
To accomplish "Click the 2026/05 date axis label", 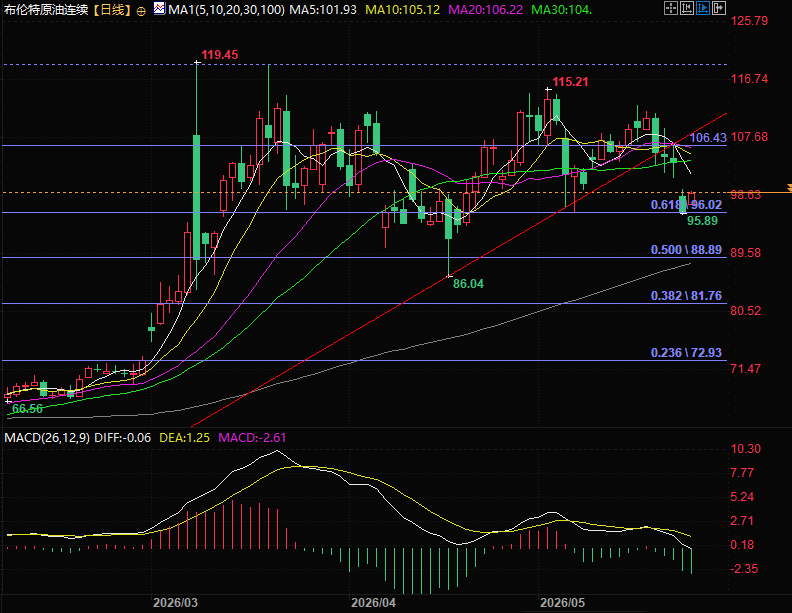I will (562, 603).
